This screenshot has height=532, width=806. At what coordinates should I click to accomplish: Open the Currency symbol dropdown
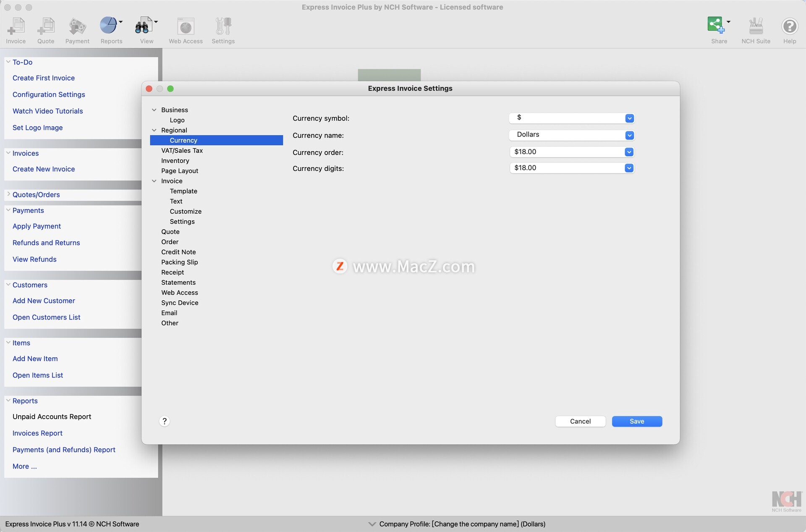point(629,118)
